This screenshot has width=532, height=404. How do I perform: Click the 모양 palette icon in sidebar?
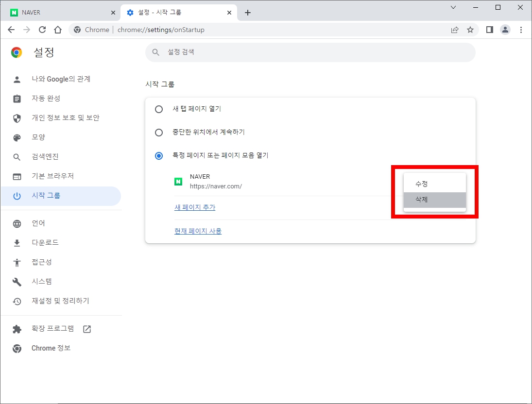17,137
